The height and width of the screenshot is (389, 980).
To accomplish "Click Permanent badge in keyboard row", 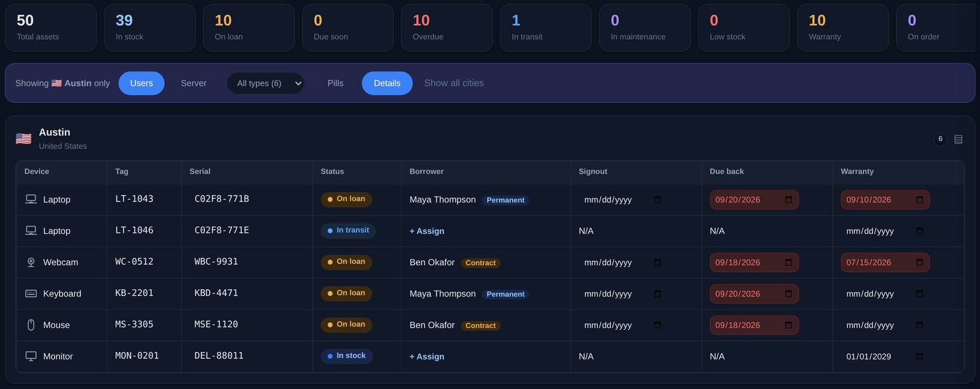I will 505,294.
